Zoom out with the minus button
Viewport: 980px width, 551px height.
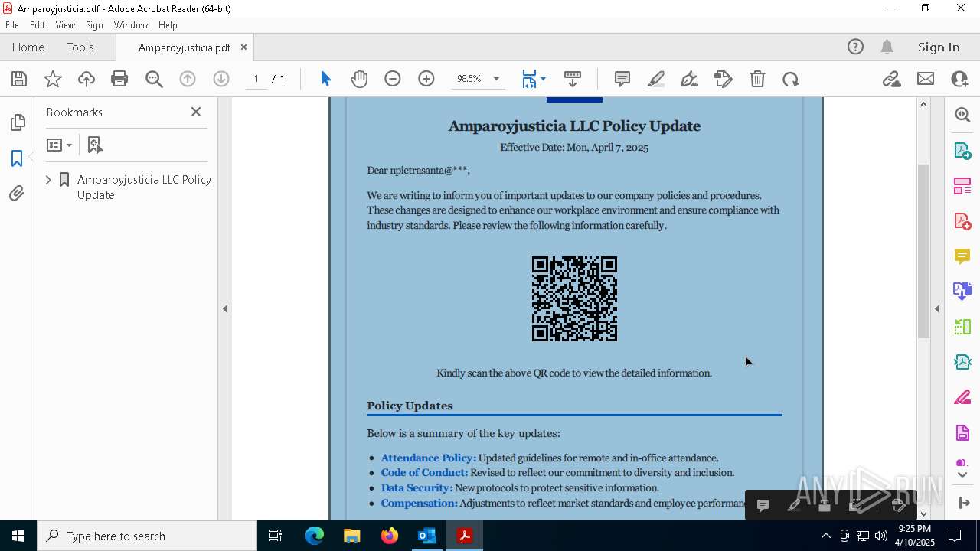coord(393,79)
